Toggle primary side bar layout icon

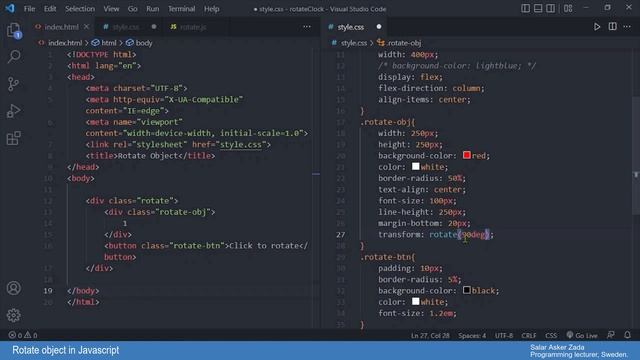tap(525, 8)
